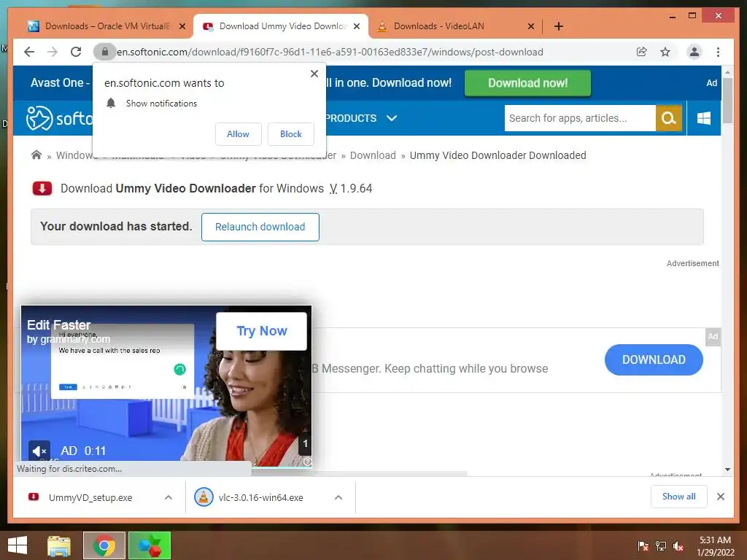Close the Downloads - VideoLAN tab
747x560 pixels.
pos(531,26)
